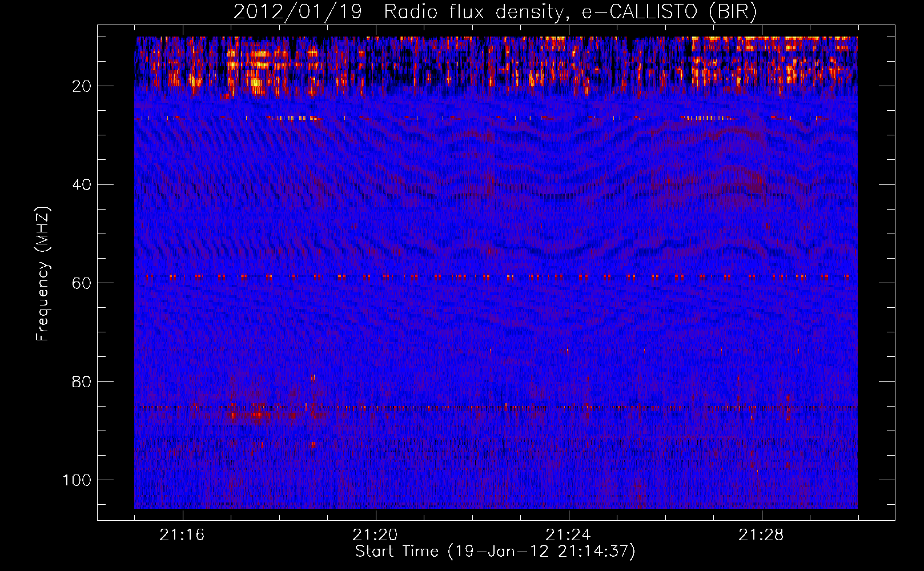The image size is (924, 571).
Task: Click the 'Start Time (19-Jan-12 21:14:37)' label
Action: [x=495, y=552]
